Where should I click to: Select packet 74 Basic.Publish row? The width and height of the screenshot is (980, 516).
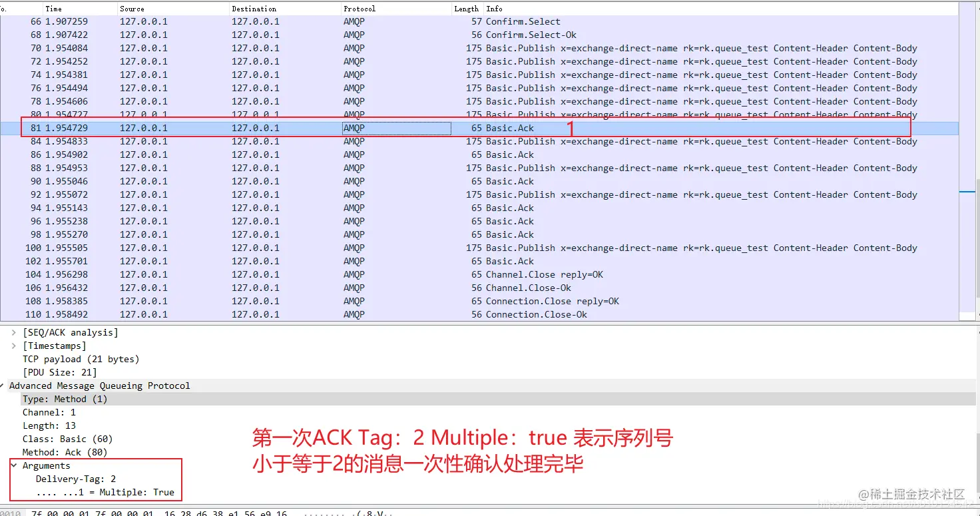pos(479,75)
